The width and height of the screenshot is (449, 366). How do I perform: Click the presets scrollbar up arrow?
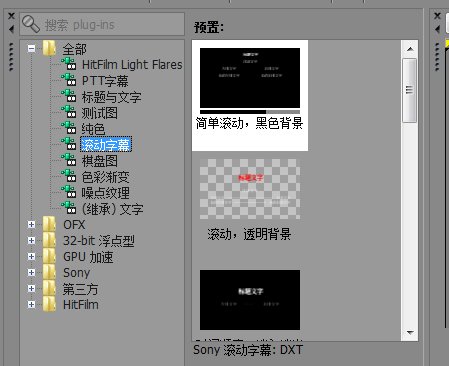410,49
